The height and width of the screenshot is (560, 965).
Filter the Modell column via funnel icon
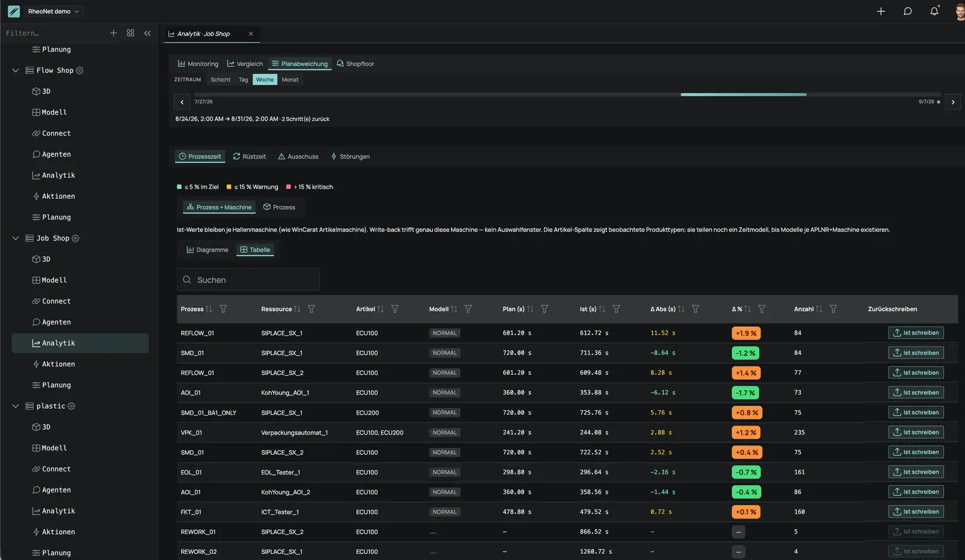(x=469, y=309)
